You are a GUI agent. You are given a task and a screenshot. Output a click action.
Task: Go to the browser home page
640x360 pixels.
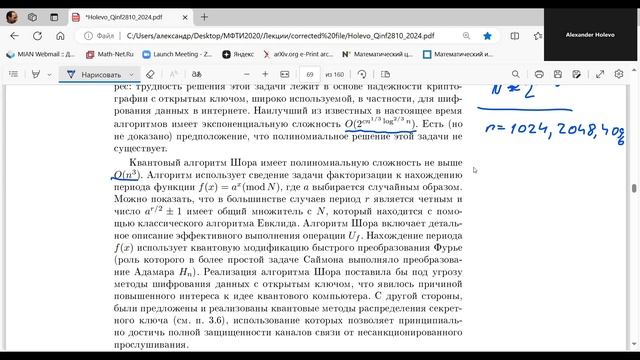click(60, 36)
